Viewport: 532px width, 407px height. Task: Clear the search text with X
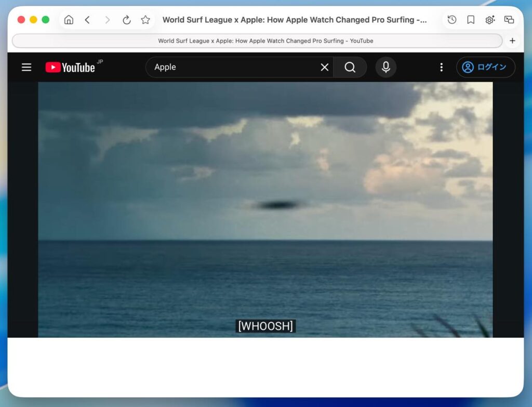[325, 67]
